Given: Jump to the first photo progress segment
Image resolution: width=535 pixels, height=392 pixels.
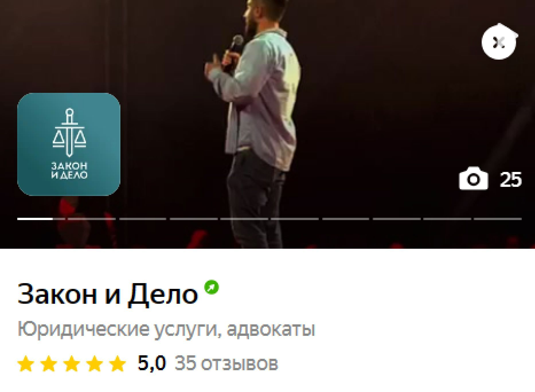Looking at the screenshot, I should click(41, 219).
